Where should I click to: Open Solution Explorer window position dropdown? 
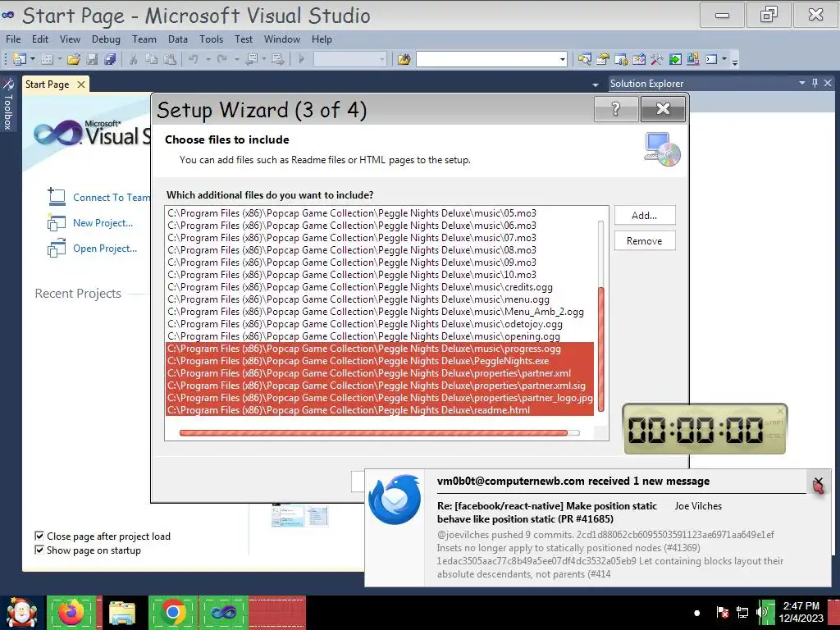point(802,83)
